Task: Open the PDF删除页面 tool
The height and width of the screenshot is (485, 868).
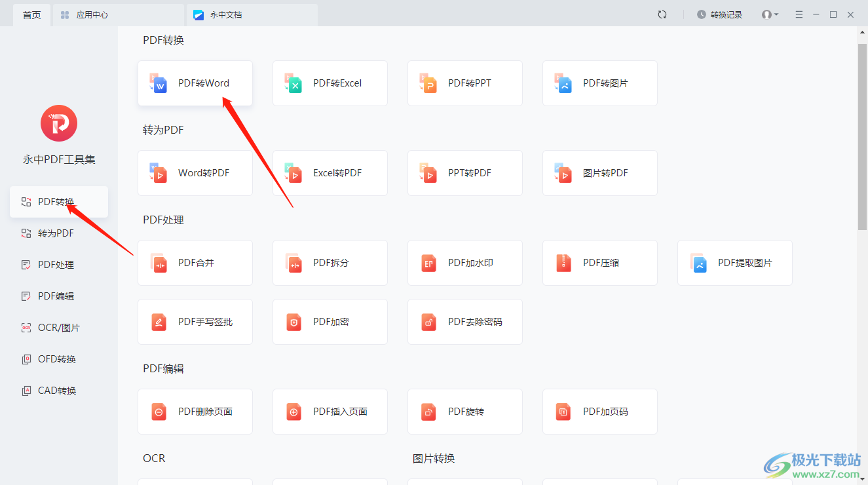Action: pyautogui.click(x=195, y=412)
